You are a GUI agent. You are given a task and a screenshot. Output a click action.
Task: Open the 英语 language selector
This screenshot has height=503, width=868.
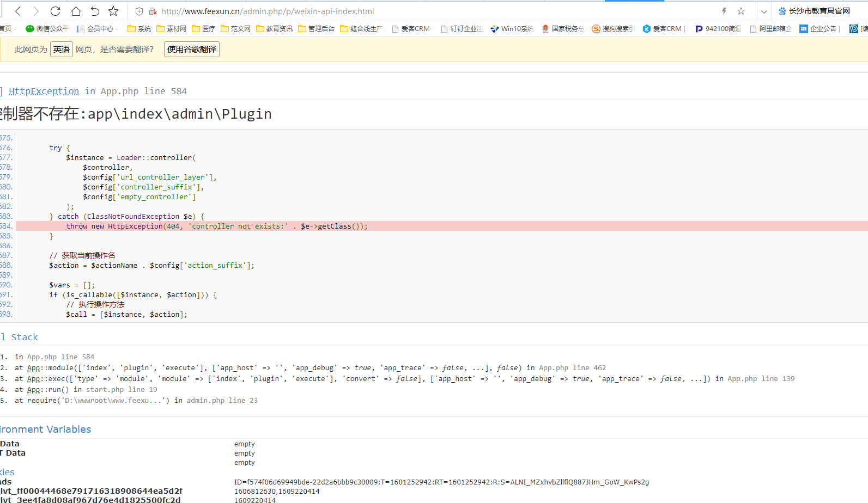pos(62,50)
